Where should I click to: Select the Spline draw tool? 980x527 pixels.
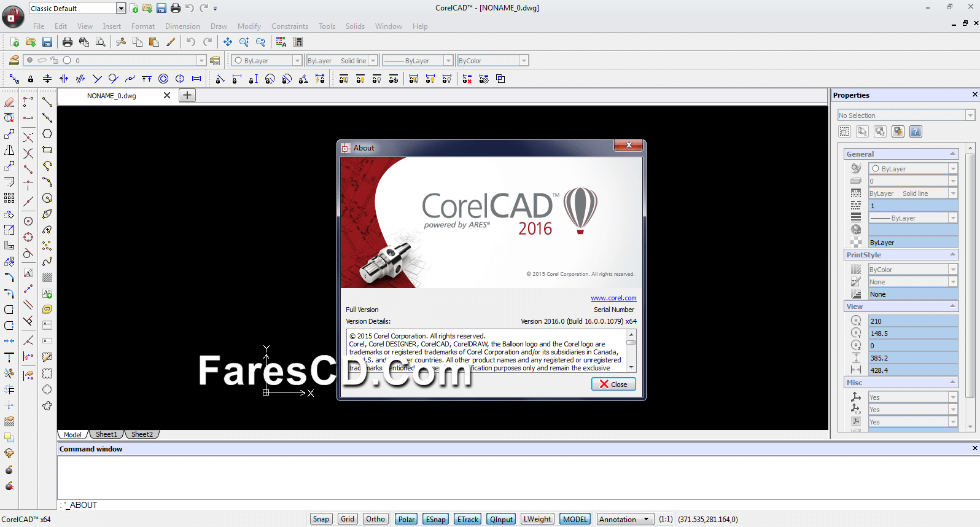(47, 262)
